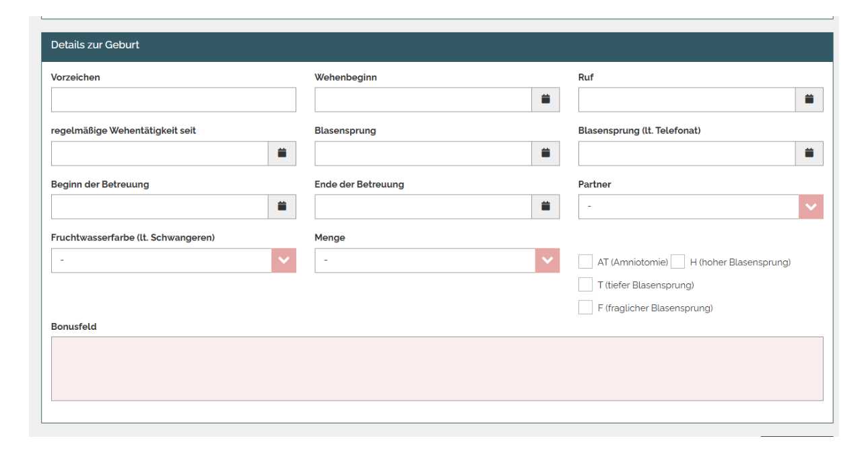Viewport: 868px width, 453px height.
Task: Open the Ruf calendar picker
Action: [810, 100]
